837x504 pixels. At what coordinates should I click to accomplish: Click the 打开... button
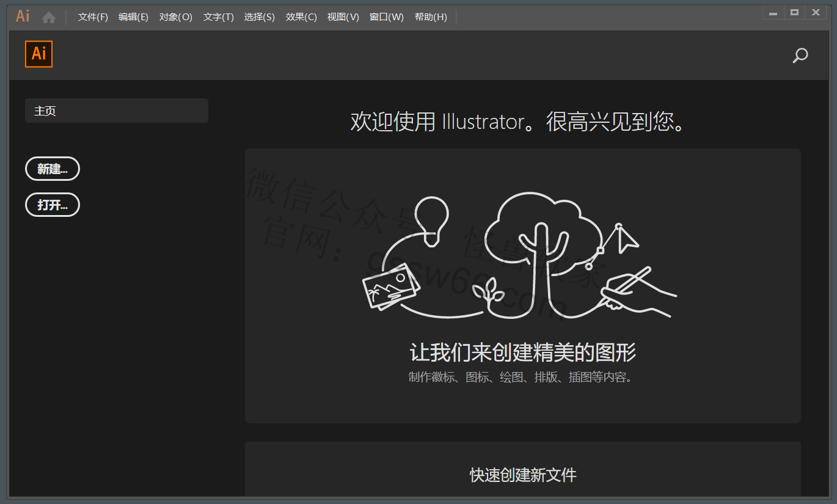click(53, 205)
